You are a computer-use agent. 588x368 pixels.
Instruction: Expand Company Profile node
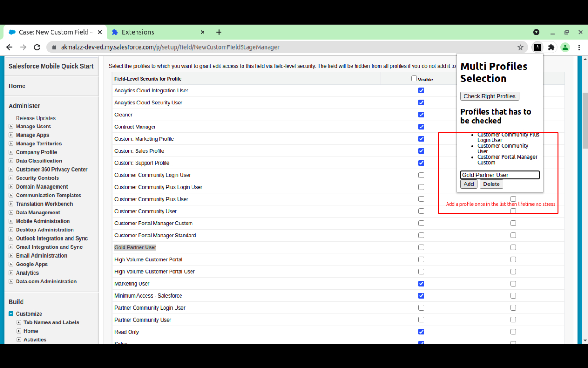tap(11, 152)
